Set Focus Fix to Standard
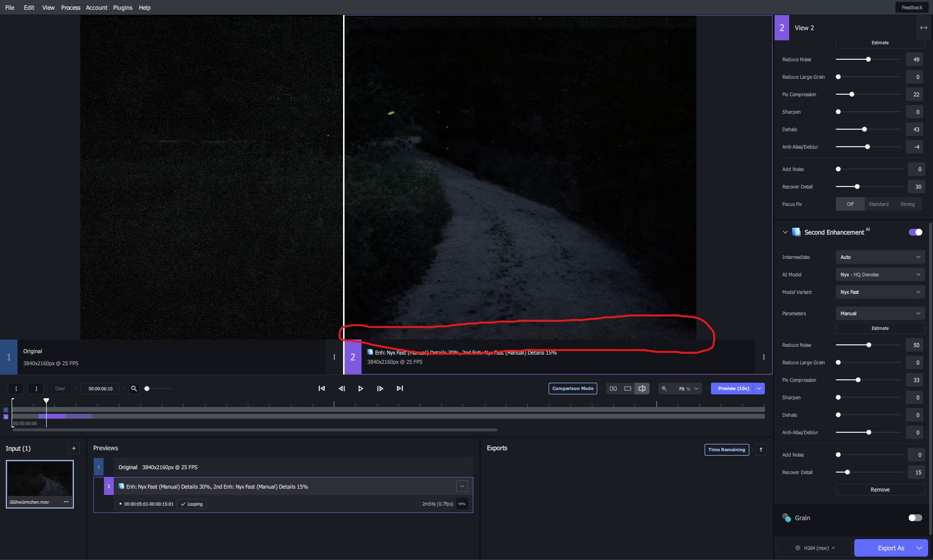Image resolution: width=933 pixels, height=560 pixels. click(x=878, y=204)
